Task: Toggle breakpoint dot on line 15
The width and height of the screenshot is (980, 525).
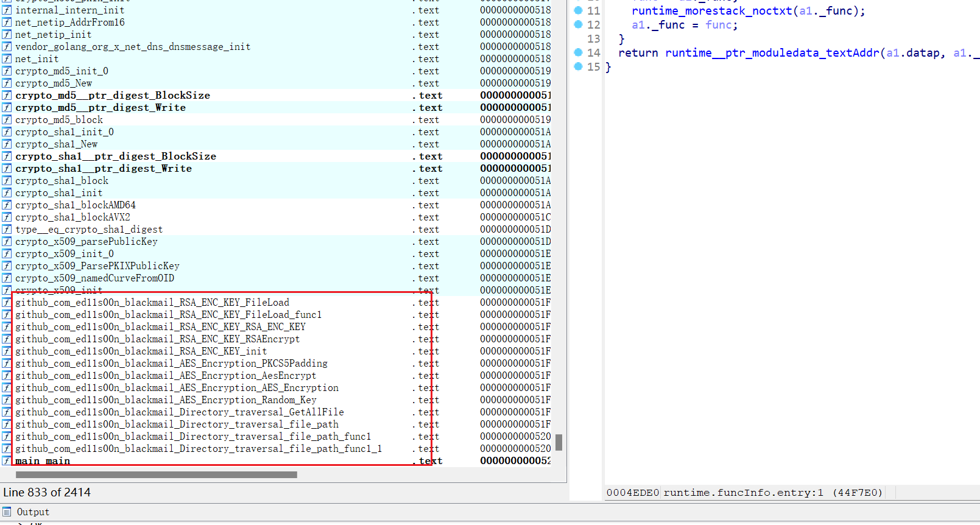Action: tap(579, 66)
